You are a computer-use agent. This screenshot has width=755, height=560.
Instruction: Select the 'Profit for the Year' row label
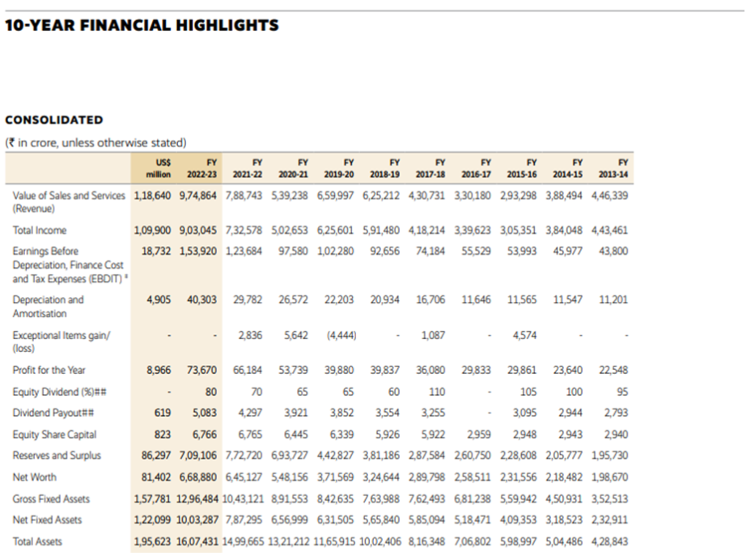[x=49, y=371]
